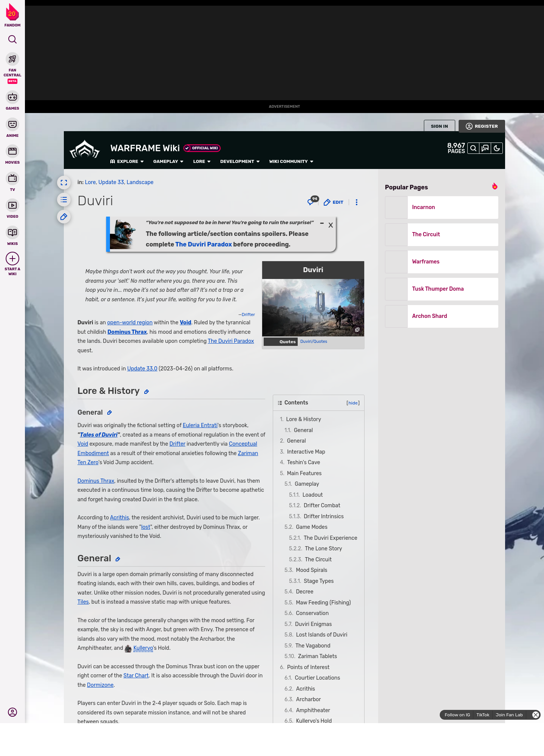Viewport: 544px width, 756px height.
Task: Click the TikTok link
Action: tap(483, 715)
